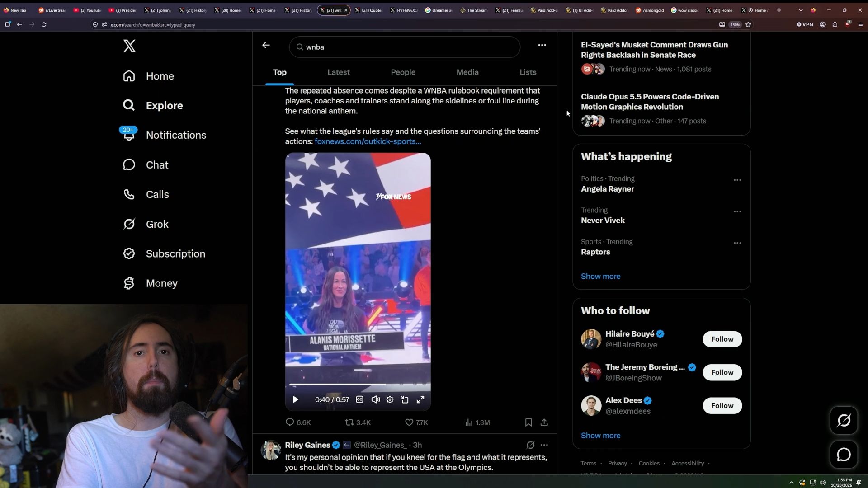The width and height of the screenshot is (868, 488).
Task: Go back using the search arrow
Action: coord(266,45)
